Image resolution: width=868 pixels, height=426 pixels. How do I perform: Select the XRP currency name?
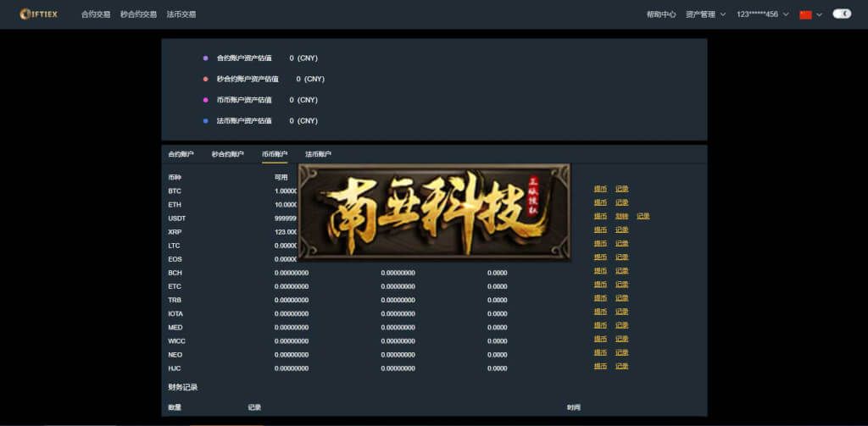[x=175, y=232]
